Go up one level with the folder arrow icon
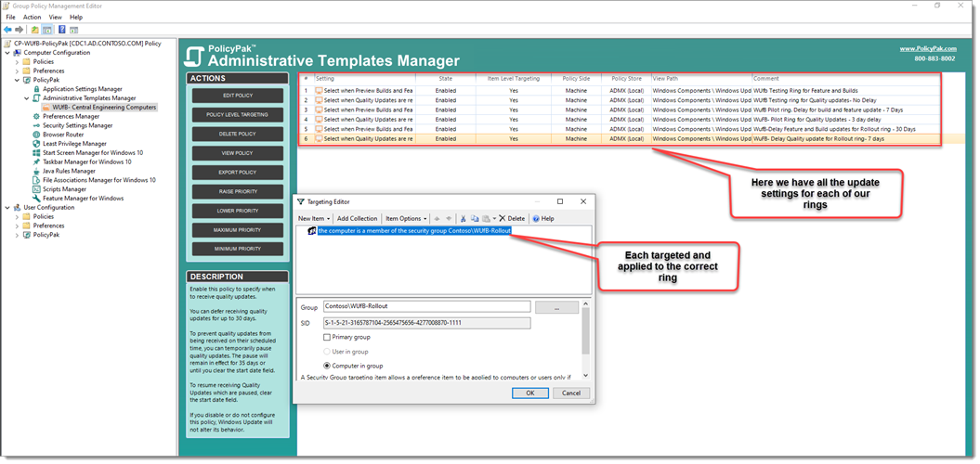The width and height of the screenshot is (980, 464). pos(35,30)
